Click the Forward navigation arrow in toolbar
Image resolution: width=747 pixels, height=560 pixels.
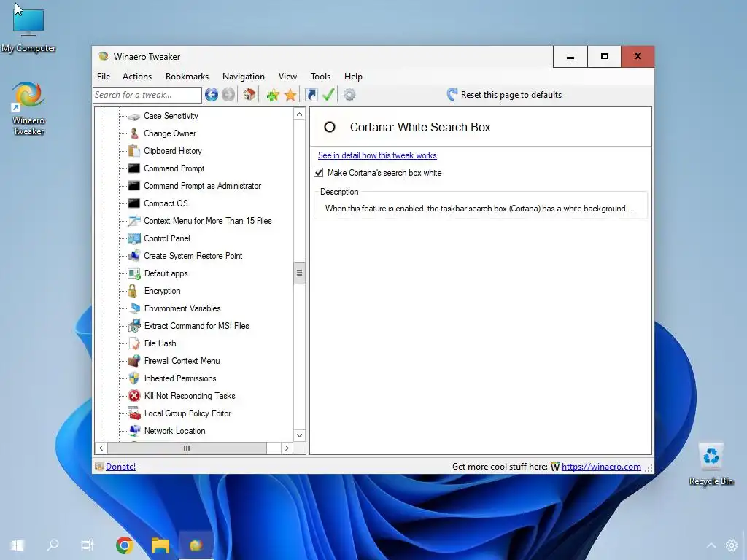[228, 95]
